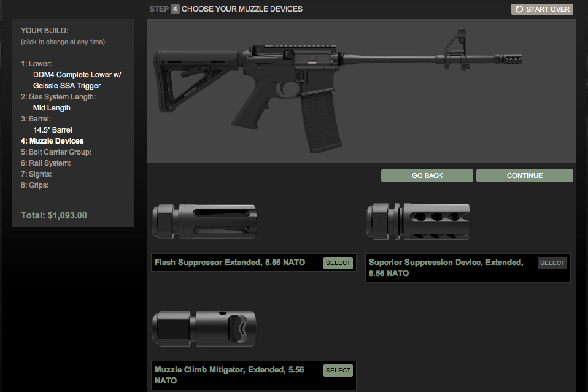Jump to step 8: Grips
The width and height of the screenshot is (588, 392).
coord(34,185)
